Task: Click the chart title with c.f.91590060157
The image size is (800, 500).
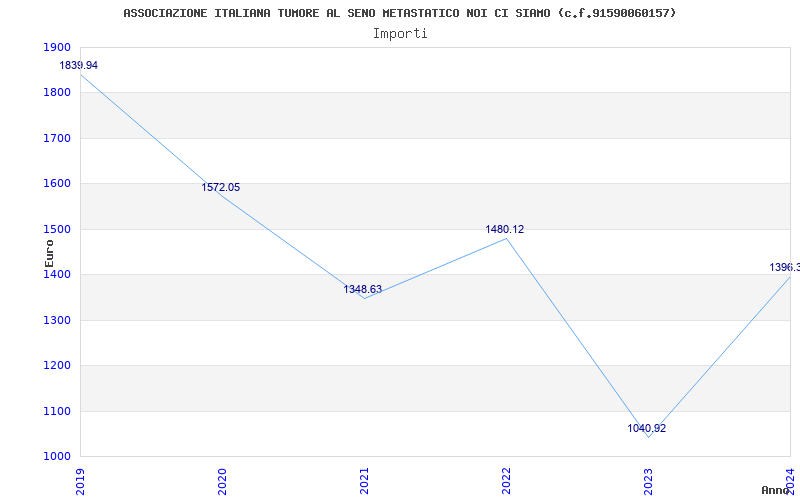Action: click(399, 13)
